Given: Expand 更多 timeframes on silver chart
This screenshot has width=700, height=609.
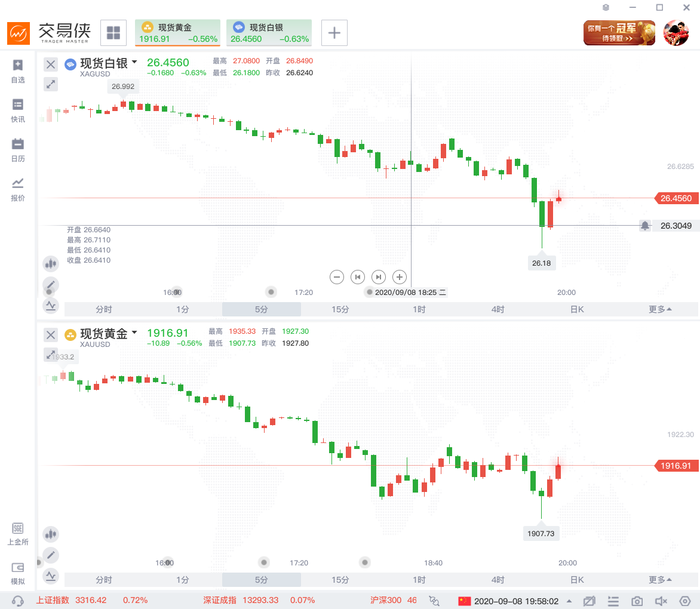Looking at the screenshot, I should [660, 309].
